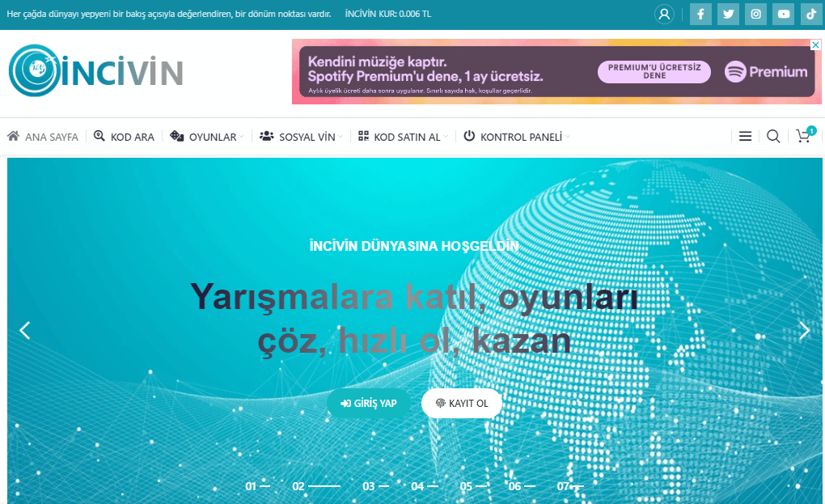The height and width of the screenshot is (504, 825).
Task: Click the İncivin logo
Action: (x=95, y=70)
